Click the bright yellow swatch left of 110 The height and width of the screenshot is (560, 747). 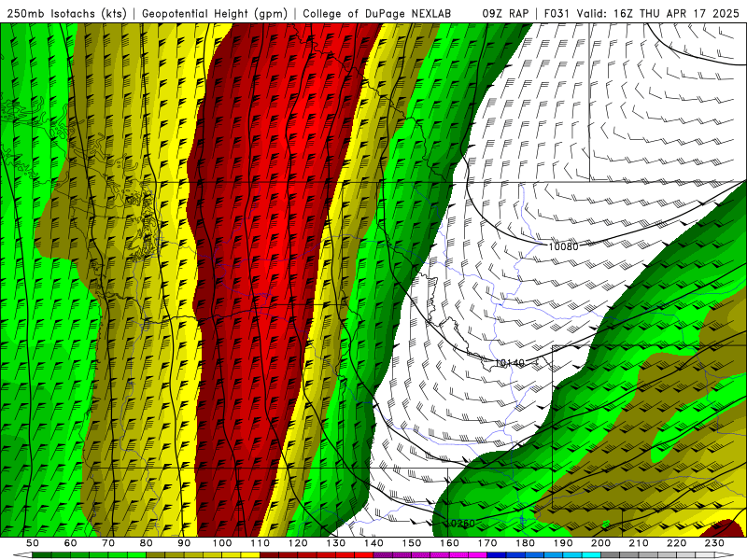click(x=250, y=555)
